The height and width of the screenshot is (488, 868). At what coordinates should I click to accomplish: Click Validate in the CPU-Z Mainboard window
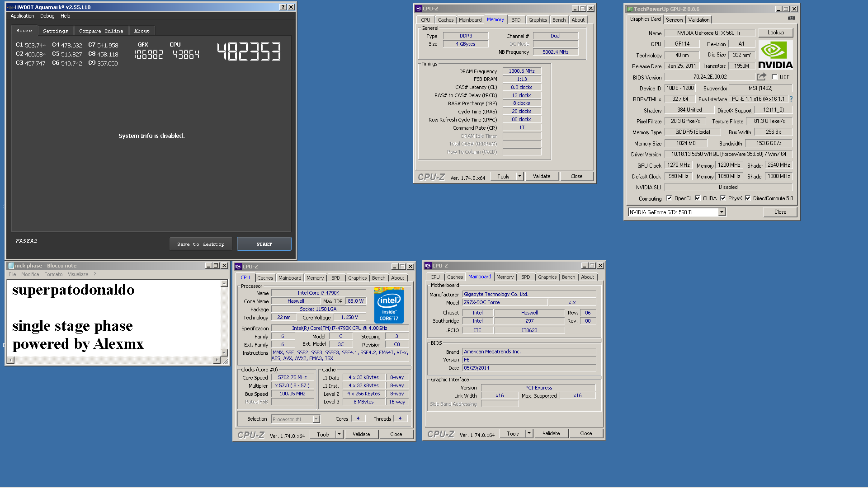[x=551, y=433]
